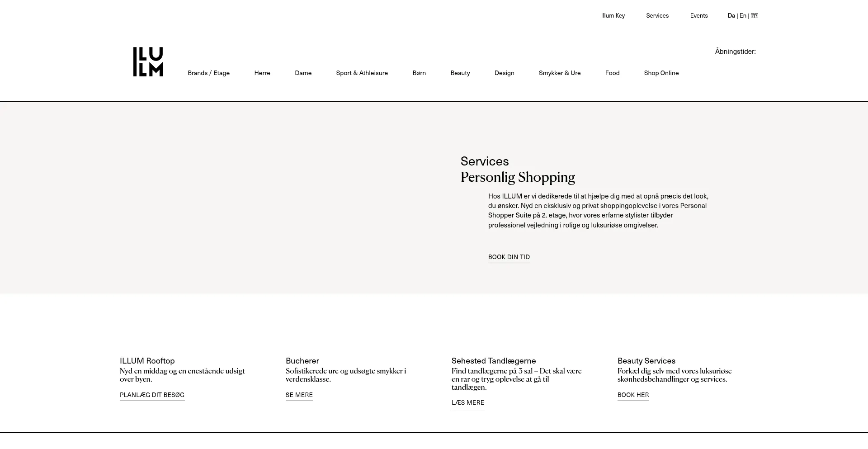868x449 pixels.
Task: Click SE MERE under Bucherer
Action: 299,395
